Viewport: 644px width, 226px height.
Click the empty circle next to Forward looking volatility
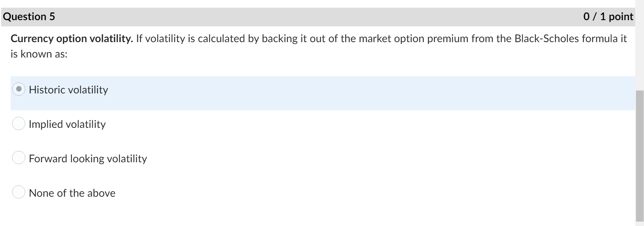pyautogui.click(x=19, y=158)
